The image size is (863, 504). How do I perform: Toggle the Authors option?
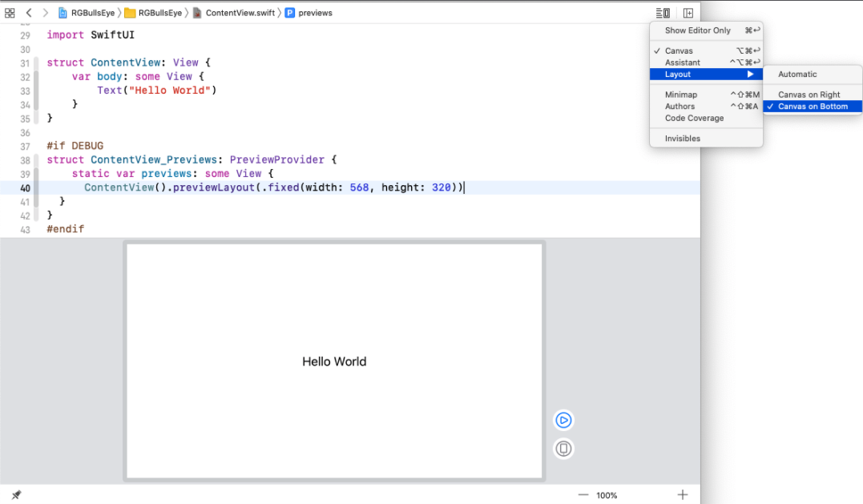(706, 107)
